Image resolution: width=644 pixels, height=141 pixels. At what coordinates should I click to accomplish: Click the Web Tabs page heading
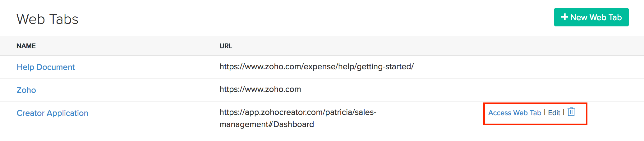[x=47, y=19]
